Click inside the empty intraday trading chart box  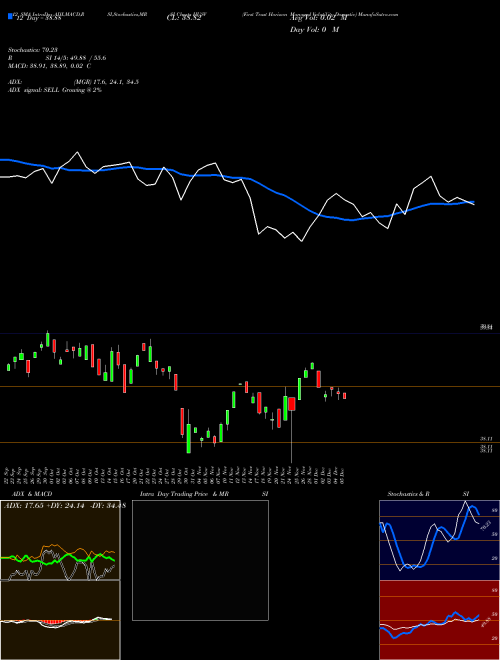point(200,560)
